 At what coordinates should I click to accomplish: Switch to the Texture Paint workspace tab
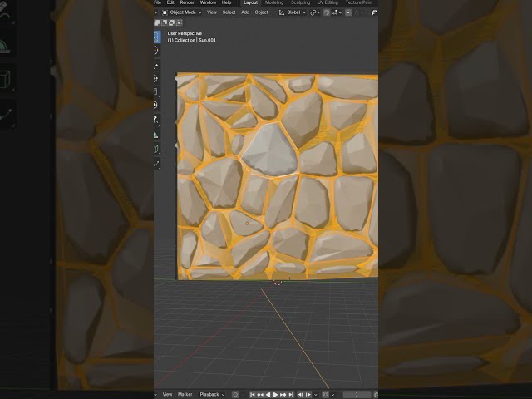coord(359,2)
